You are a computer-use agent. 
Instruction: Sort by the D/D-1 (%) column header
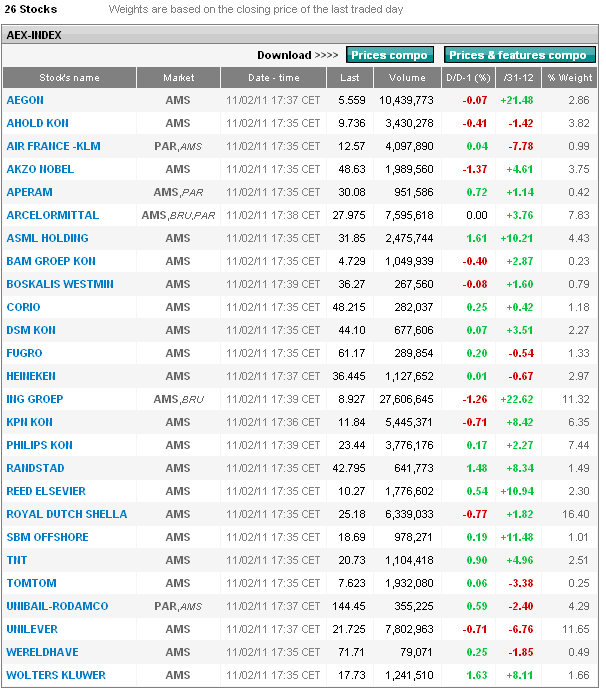468,78
